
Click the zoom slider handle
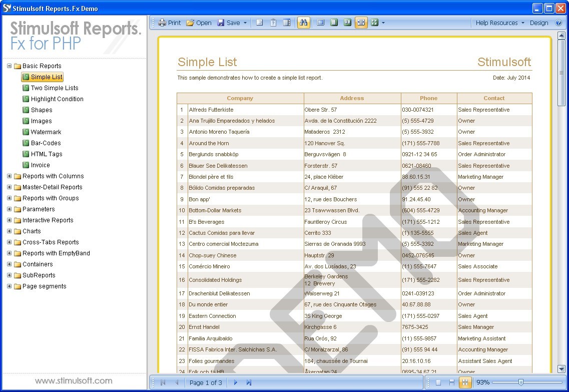pos(521,382)
